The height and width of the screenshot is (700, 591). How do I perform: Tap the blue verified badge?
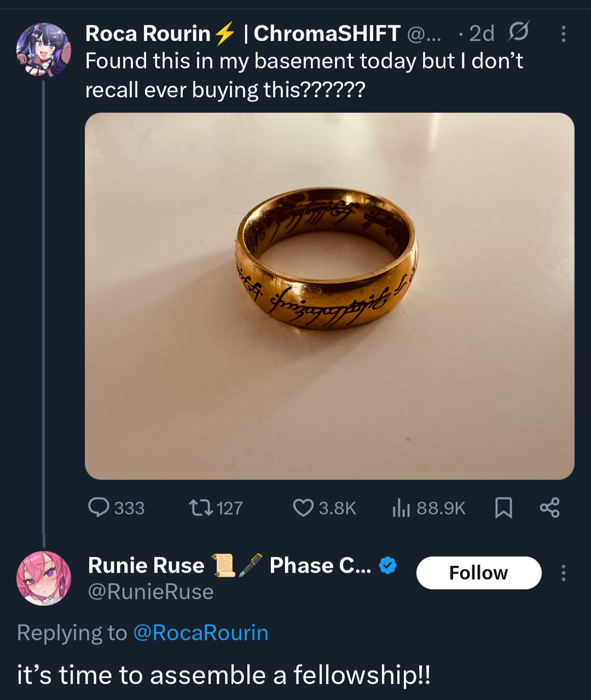(x=387, y=565)
